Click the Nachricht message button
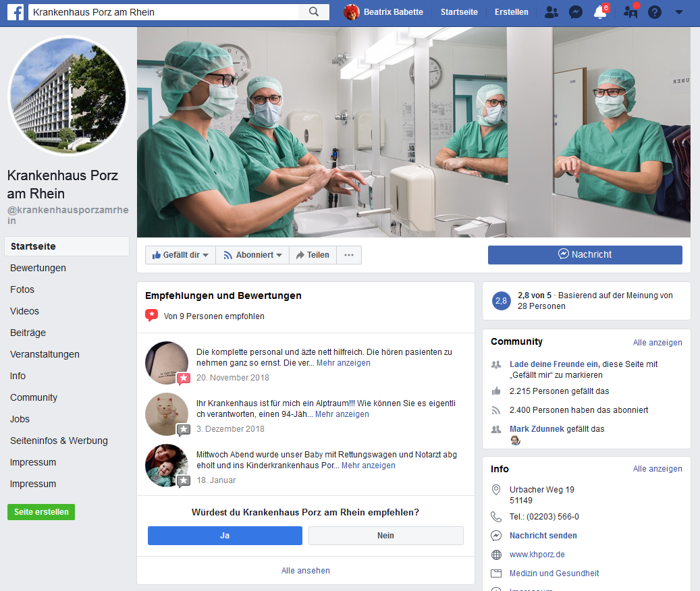This screenshot has width=700, height=591. 585,255
